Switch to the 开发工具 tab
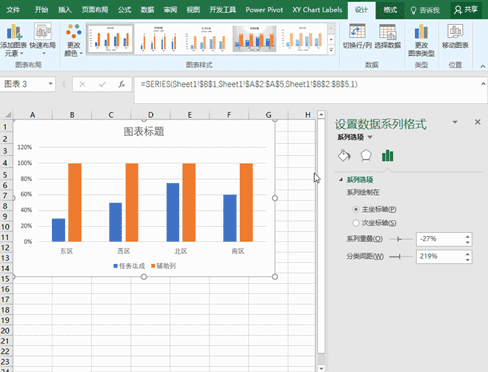This screenshot has height=372, width=488. (222, 10)
